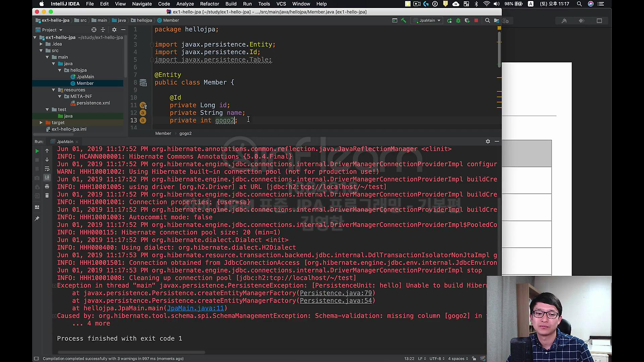Viewport: 644px width, 362px height.
Task: Expand the target folder
Action: pyautogui.click(x=41, y=122)
